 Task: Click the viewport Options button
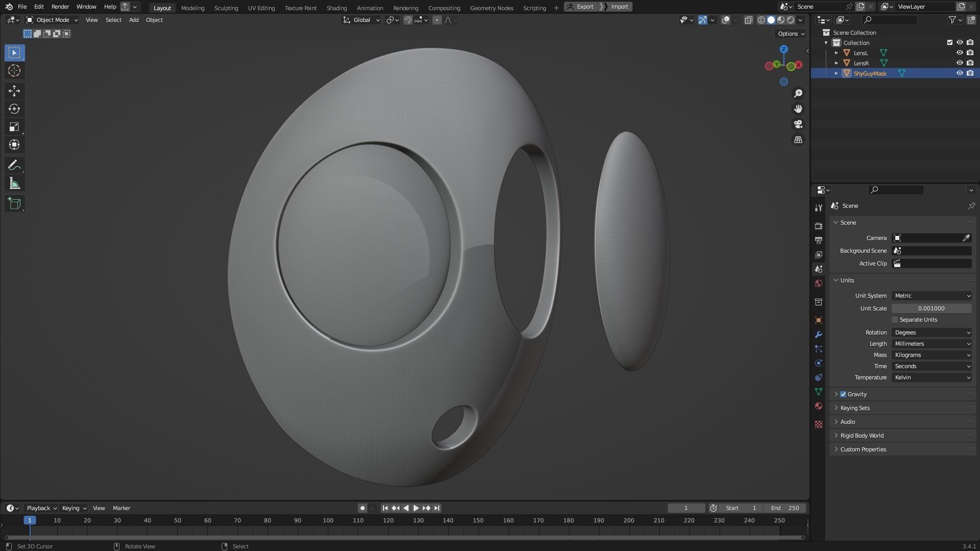[791, 34]
